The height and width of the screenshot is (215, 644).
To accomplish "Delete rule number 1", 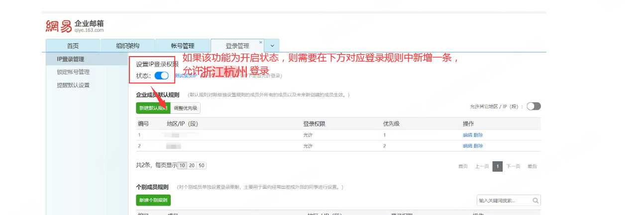I will coord(478,135).
